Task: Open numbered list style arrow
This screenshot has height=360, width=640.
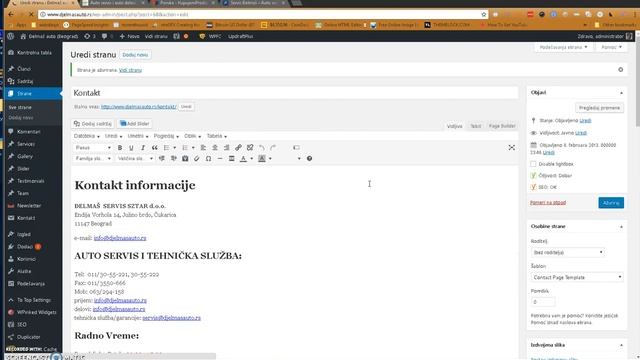Action: click(x=193, y=148)
